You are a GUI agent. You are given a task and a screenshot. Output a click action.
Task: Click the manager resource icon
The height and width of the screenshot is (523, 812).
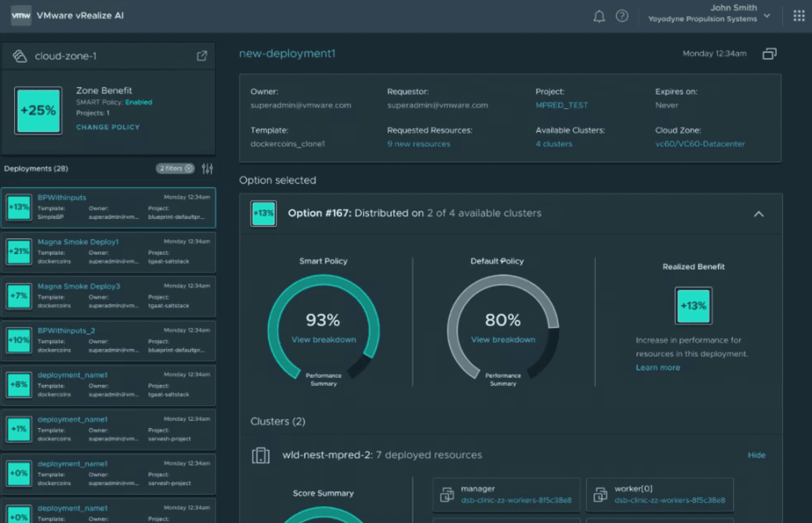pyautogui.click(x=447, y=494)
